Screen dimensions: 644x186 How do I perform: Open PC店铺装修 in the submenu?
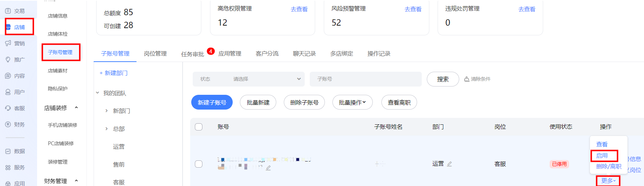tap(61, 143)
